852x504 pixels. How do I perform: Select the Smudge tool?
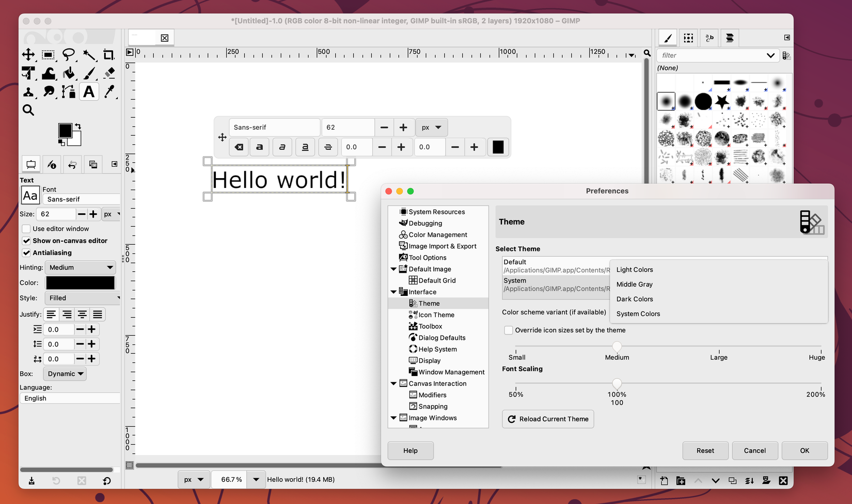click(x=49, y=92)
